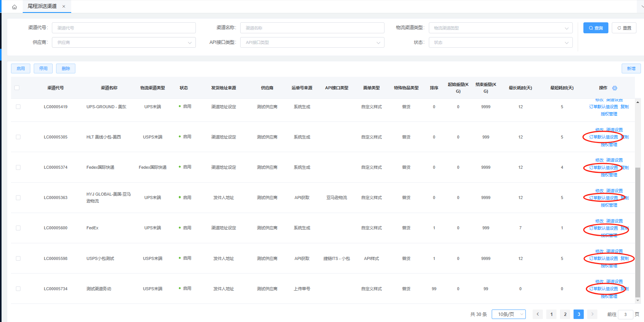644x322 pixels.
Task: Open 授权管理 for LC00005374 row
Action: (609, 175)
